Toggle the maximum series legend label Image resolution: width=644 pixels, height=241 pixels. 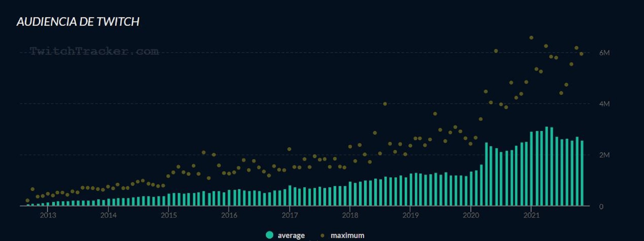coord(347,236)
